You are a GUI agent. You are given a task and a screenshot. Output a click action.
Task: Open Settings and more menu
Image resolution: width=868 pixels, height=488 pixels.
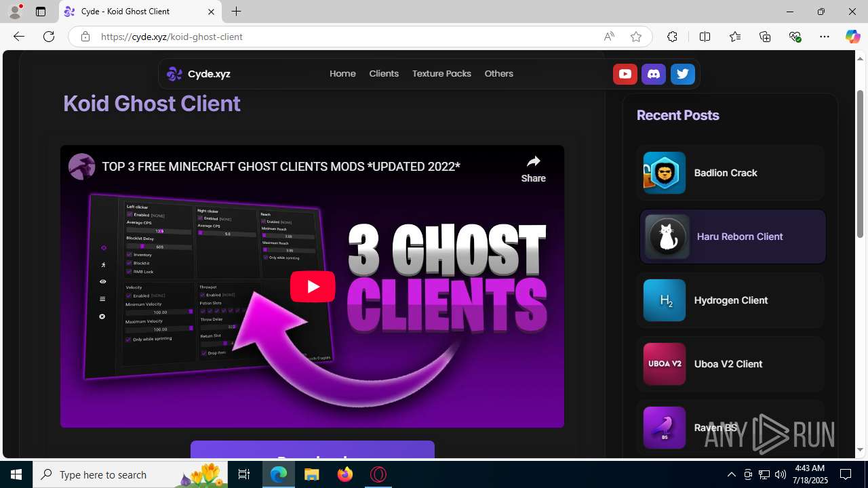click(x=825, y=37)
